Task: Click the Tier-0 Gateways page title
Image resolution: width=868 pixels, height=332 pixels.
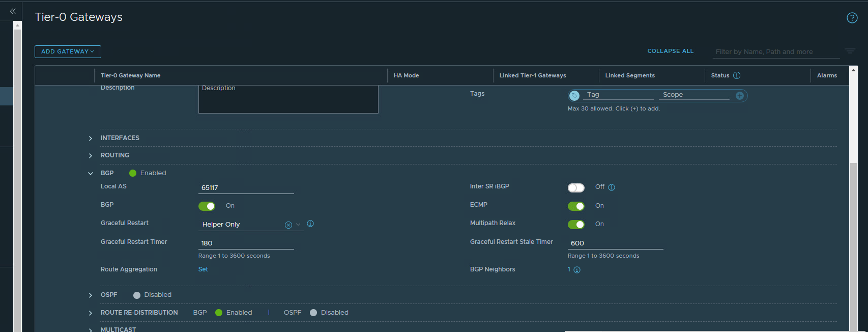Action: (79, 17)
